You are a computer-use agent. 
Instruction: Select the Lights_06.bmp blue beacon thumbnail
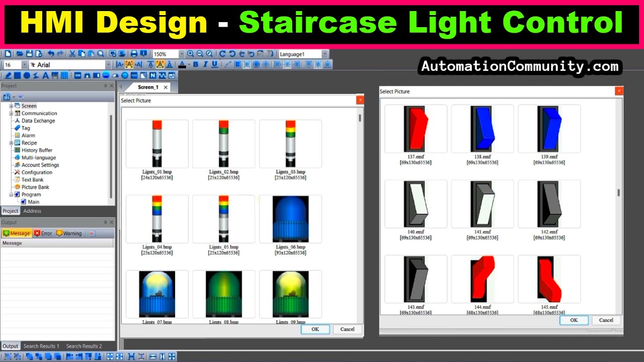click(290, 219)
